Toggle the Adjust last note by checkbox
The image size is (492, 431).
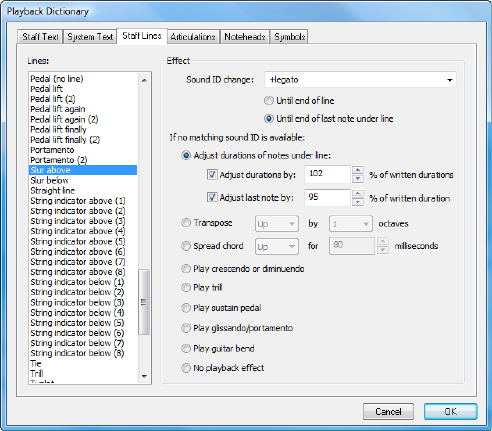tap(212, 197)
